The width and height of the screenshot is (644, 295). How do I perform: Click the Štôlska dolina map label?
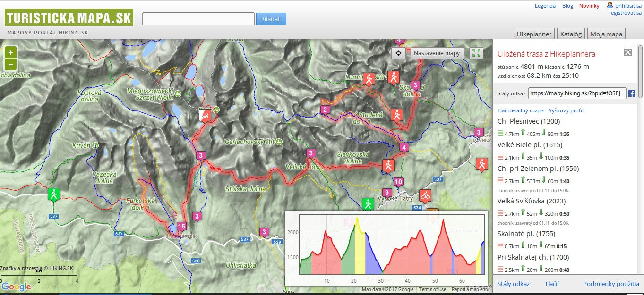point(245,189)
